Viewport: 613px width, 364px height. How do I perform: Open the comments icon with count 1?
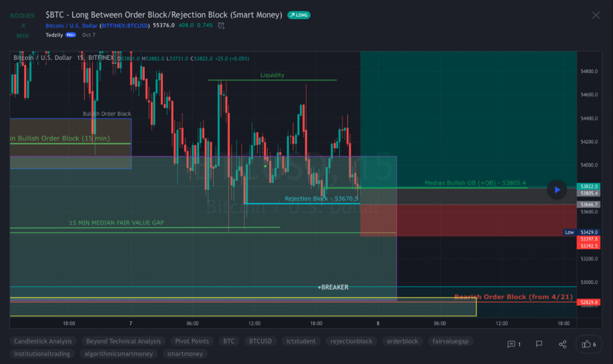pos(514,344)
